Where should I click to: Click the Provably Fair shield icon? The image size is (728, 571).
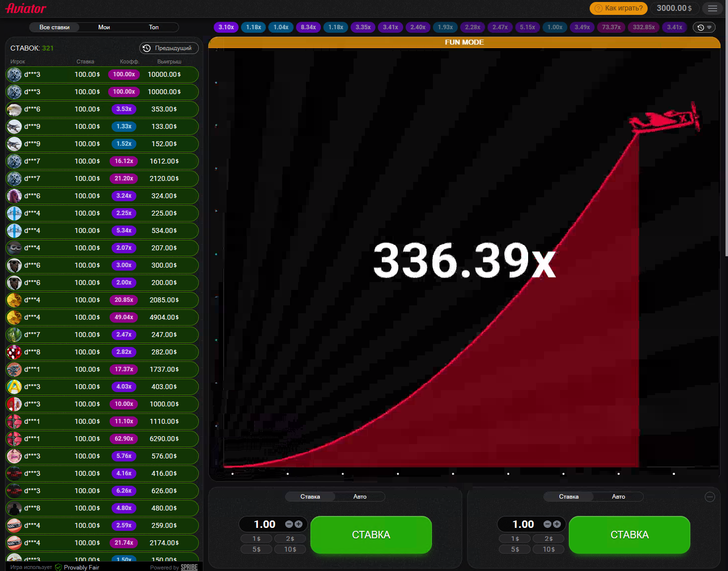coord(59,567)
